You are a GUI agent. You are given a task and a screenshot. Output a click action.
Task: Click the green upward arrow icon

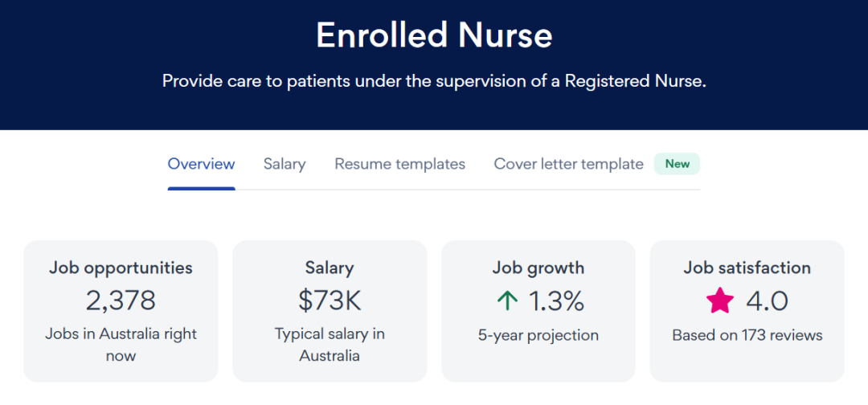click(507, 301)
